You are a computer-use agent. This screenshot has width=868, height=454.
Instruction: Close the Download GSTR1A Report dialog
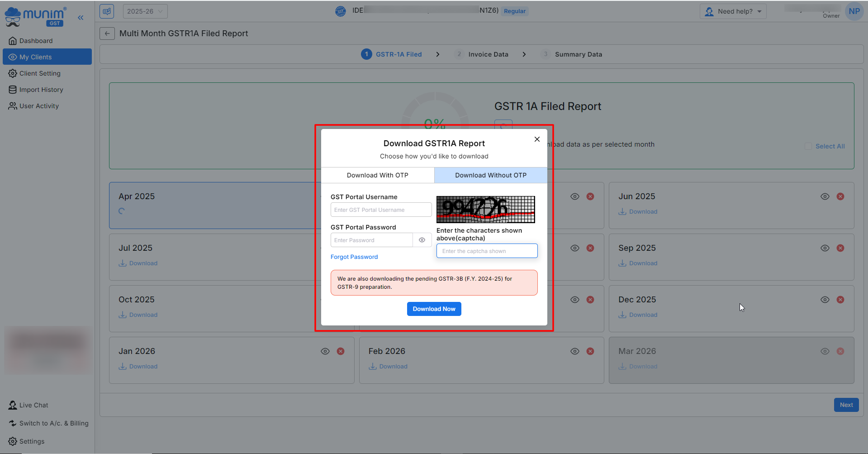pyautogui.click(x=537, y=139)
